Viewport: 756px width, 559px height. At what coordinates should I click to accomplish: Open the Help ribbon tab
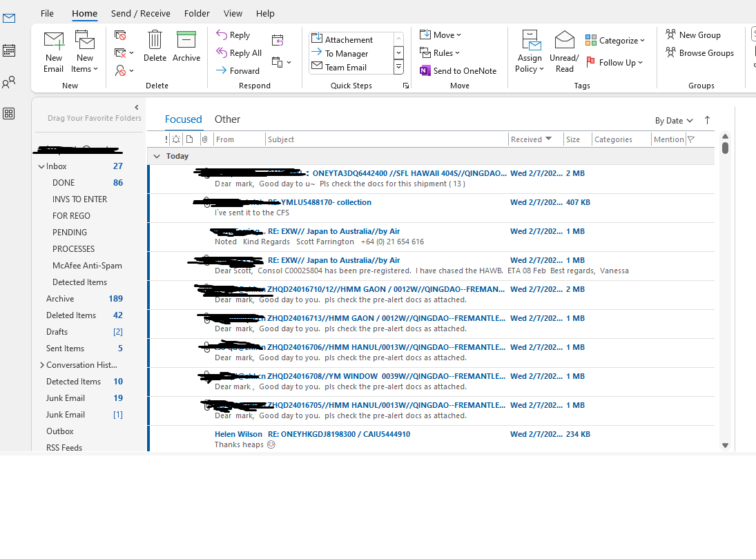pyautogui.click(x=265, y=14)
